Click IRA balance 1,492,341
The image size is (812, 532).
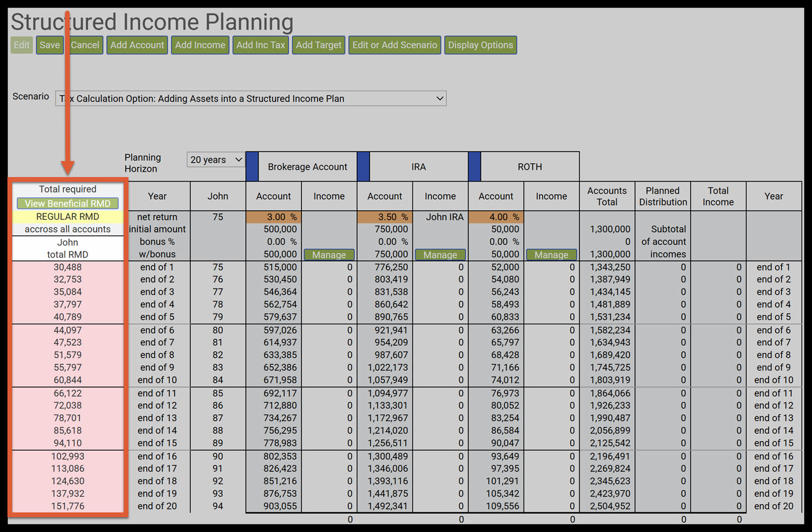pyautogui.click(x=388, y=506)
